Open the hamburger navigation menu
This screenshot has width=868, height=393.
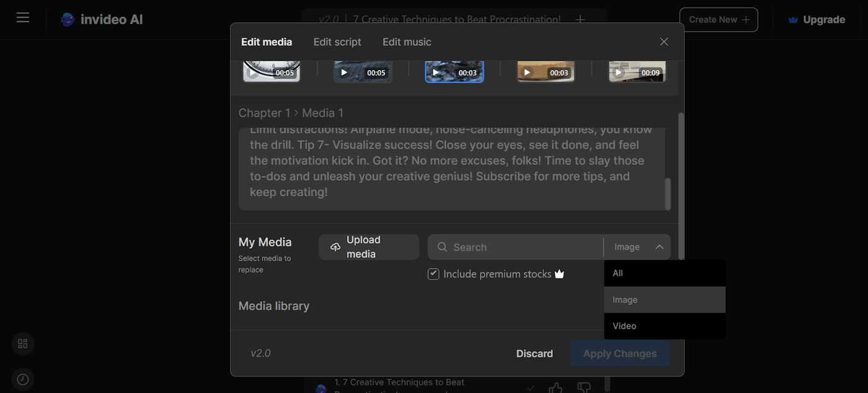[x=23, y=17]
